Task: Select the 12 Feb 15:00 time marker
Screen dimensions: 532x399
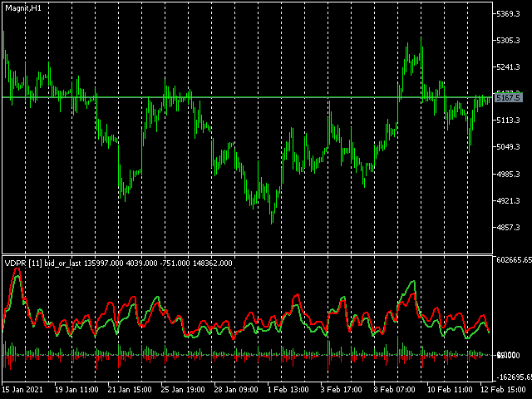Action: tap(506, 390)
